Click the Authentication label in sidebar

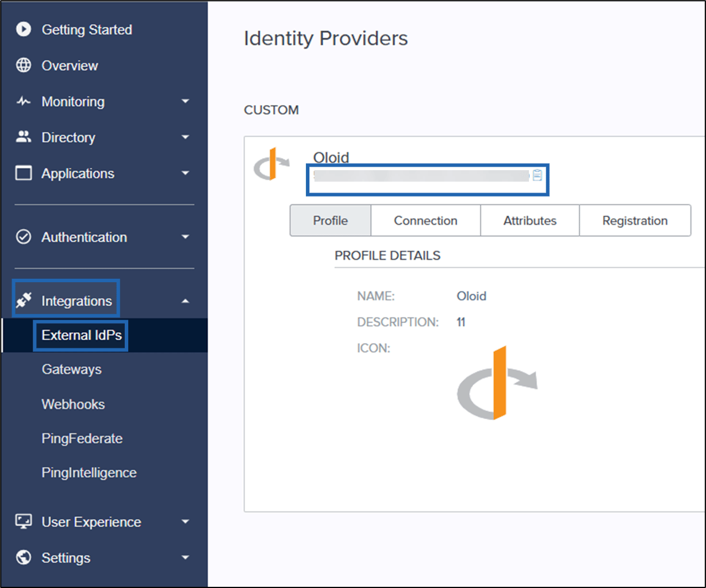pyautogui.click(x=84, y=237)
